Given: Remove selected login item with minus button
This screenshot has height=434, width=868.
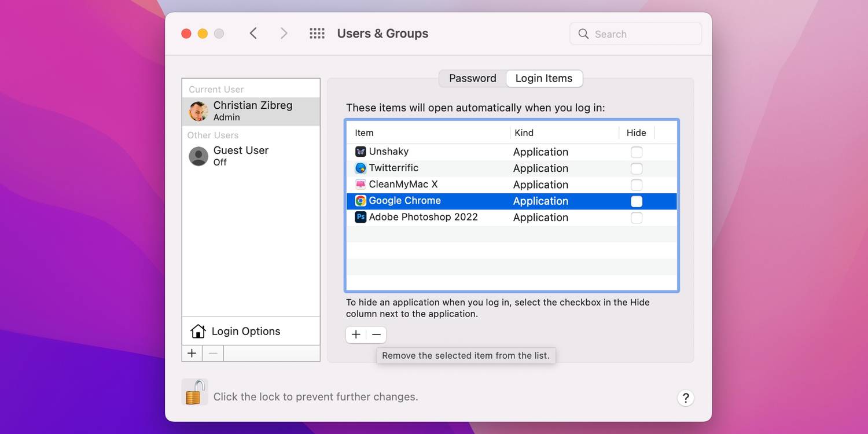Looking at the screenshot, I should [x=376, y=335].
